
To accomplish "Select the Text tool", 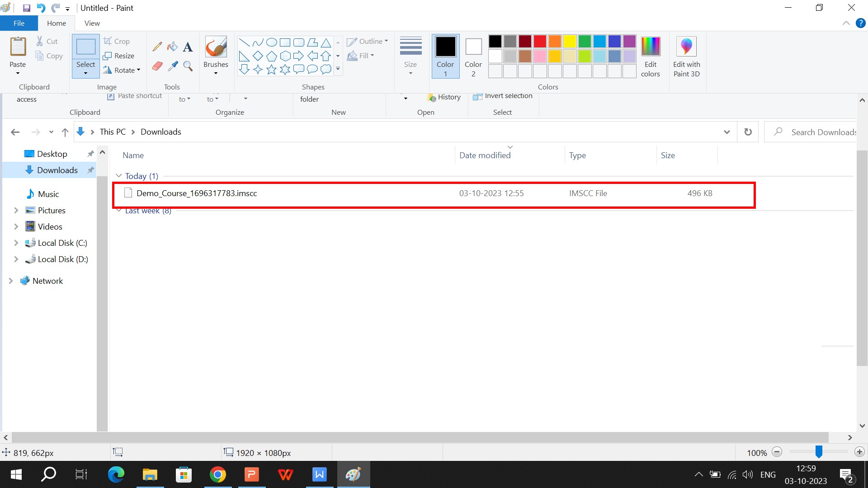I will coord(188,46).
